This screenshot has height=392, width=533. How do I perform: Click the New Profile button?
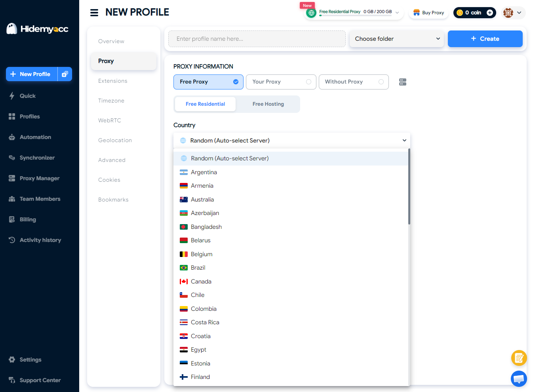pyautogui.click(x=32, y=74)
